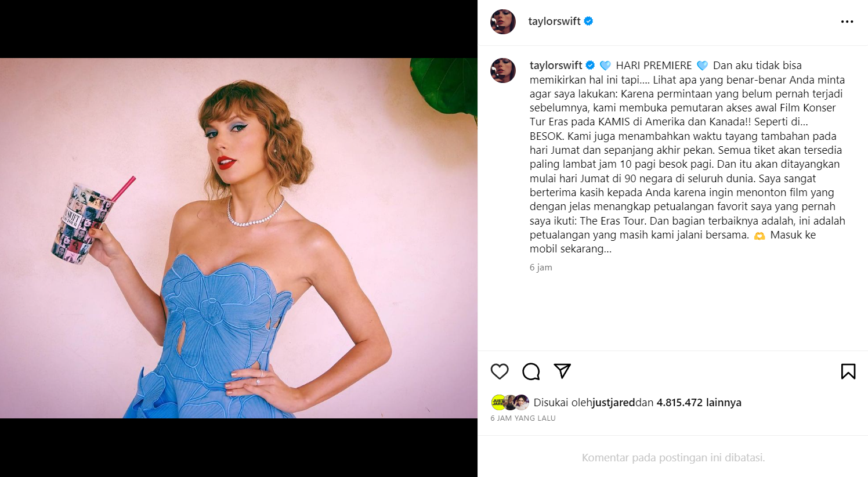This screenshot has width=868, height=477.
Task: Click verified badge beside header username
Action: (x=588, y=21)
